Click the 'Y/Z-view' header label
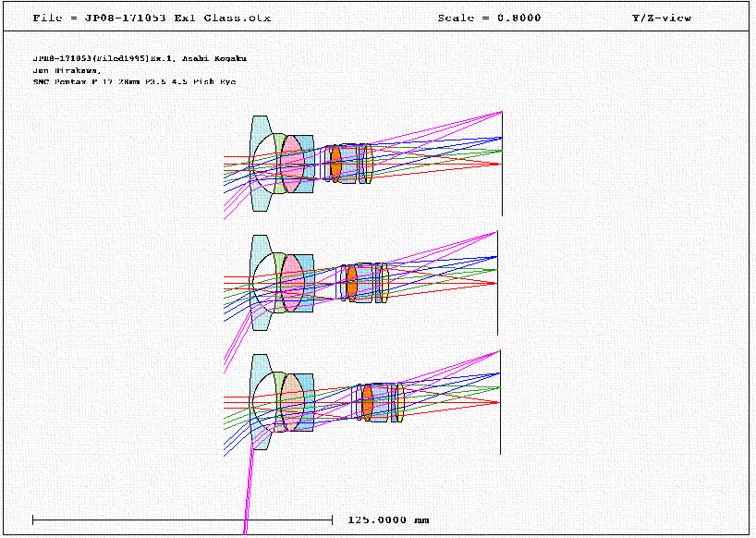 662,18
